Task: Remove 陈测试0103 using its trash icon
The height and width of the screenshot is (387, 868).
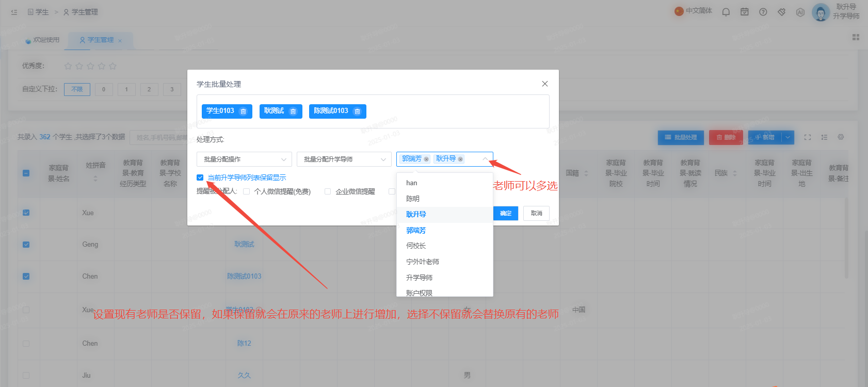Action: click(x=357, y=111)
